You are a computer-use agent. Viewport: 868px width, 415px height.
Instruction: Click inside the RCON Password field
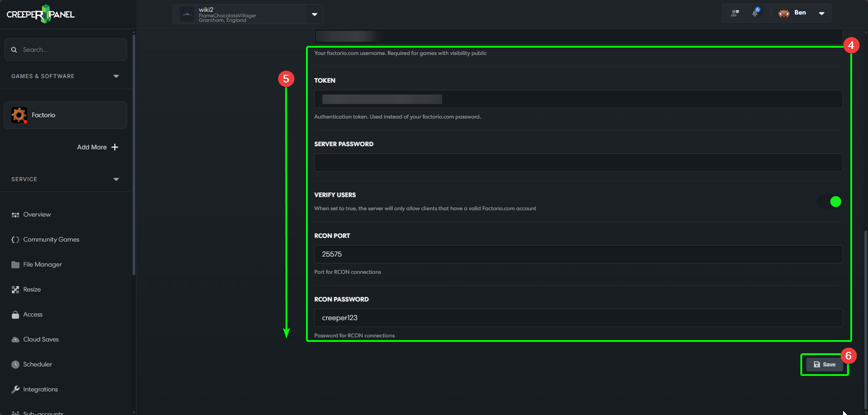[x=577, y=317]
